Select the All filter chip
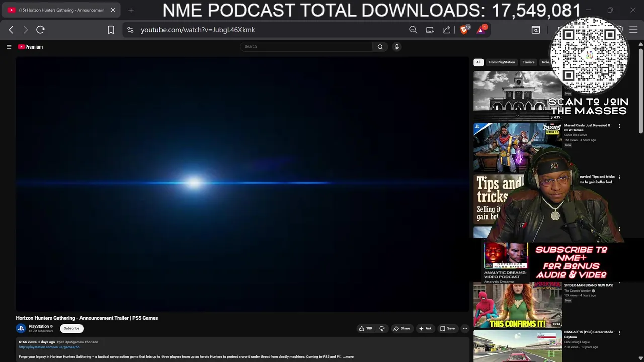The height and width of the screenshot is (362, 644). click(478, 62)
